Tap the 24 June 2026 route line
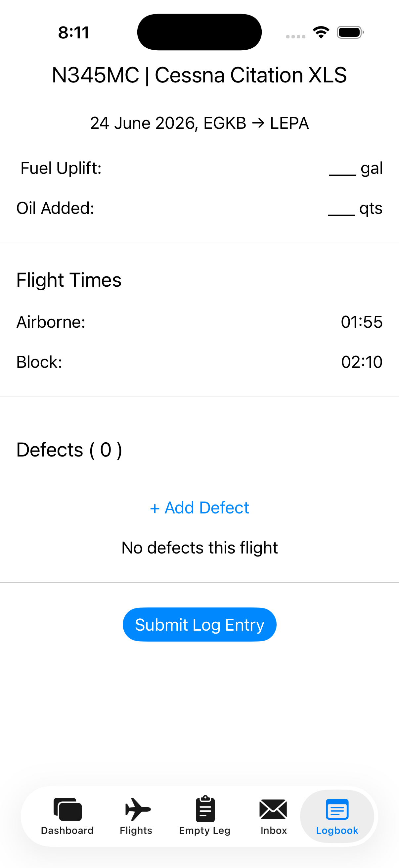Viewport: 399px width, 868px height. [x=199, y=123]
